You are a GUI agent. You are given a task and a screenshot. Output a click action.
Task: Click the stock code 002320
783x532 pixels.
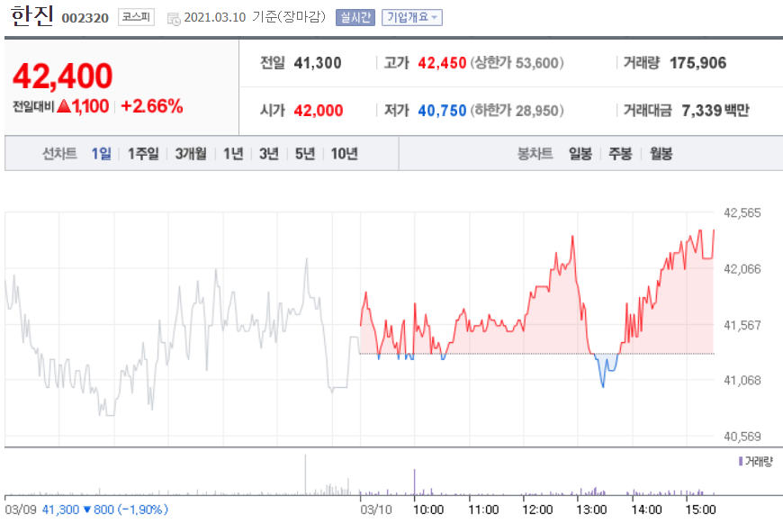tap(85, 18)
